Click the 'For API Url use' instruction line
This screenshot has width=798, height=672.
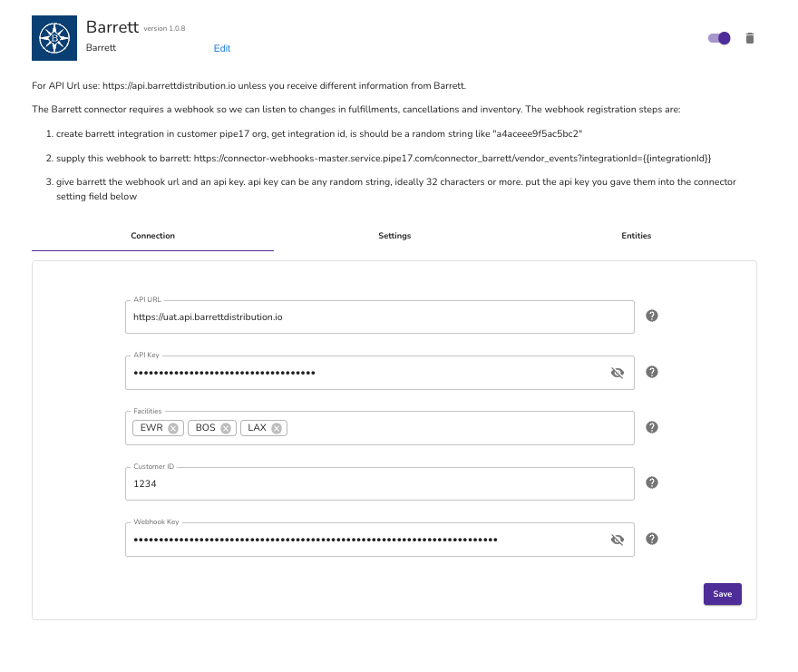248,85
